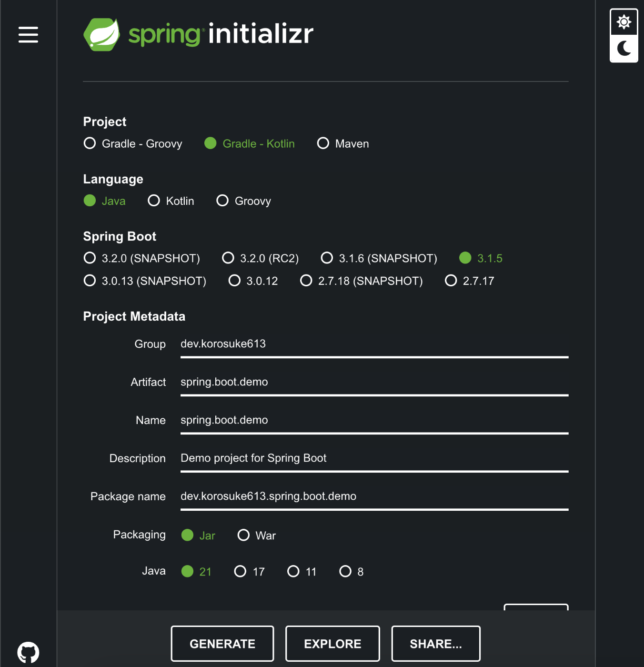Select Java version 11

click(302, 571)
